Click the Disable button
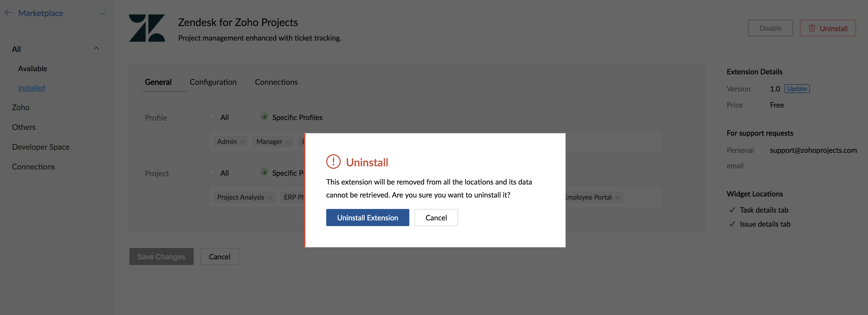 click(x=770, y=28)
